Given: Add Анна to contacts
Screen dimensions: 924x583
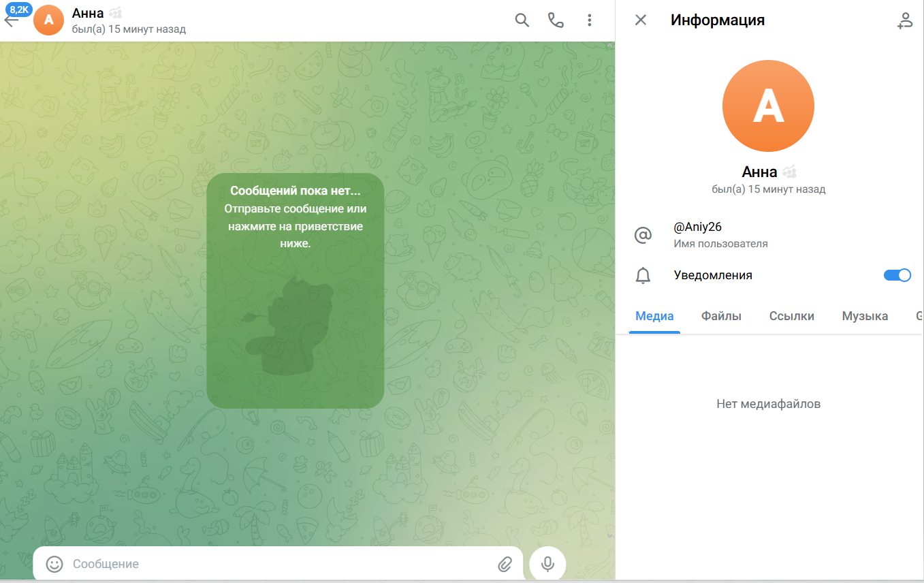Looking at the screenshot, I should [904, 20].
